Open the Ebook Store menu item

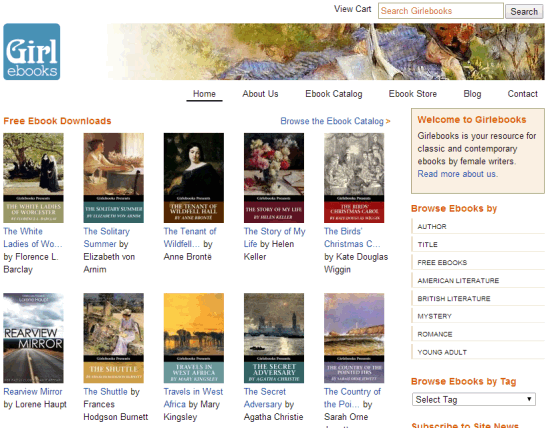click(412, 94)
